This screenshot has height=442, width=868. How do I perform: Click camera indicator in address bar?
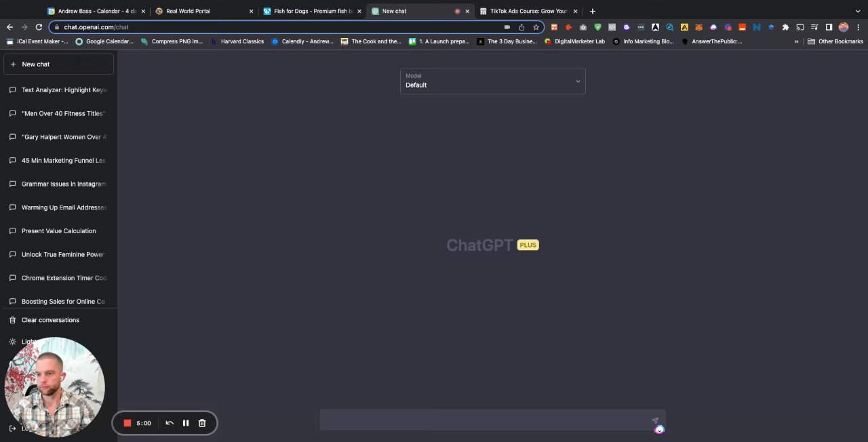[507, 27]
